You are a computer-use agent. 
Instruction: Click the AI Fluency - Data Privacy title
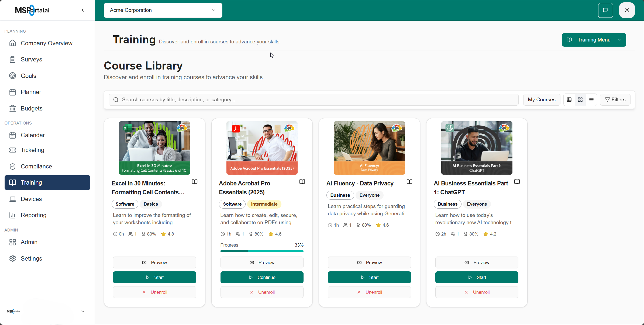360,183
